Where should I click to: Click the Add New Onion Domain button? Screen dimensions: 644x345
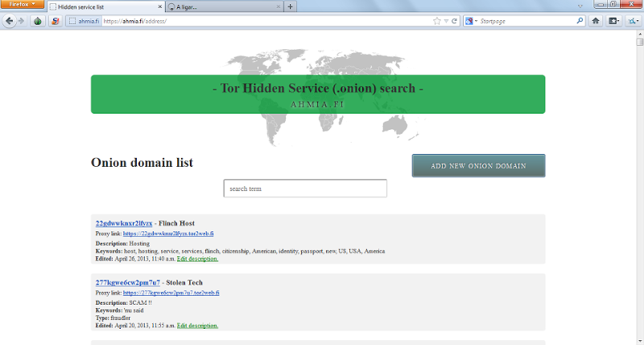click(x=478, y=166)
